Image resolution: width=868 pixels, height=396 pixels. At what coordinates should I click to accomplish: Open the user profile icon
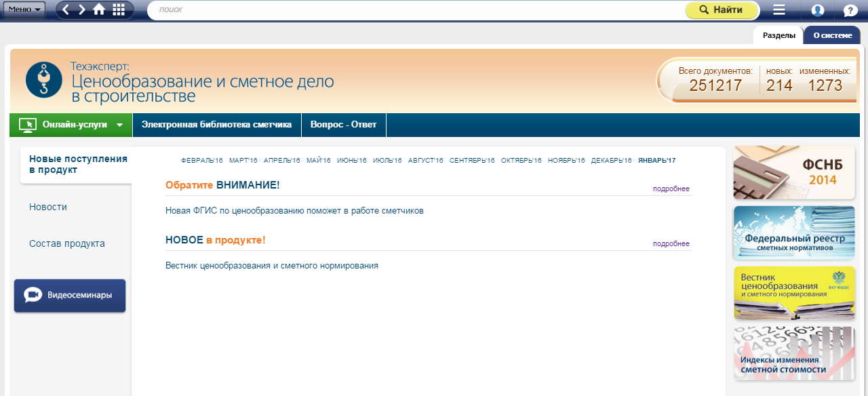818,10
